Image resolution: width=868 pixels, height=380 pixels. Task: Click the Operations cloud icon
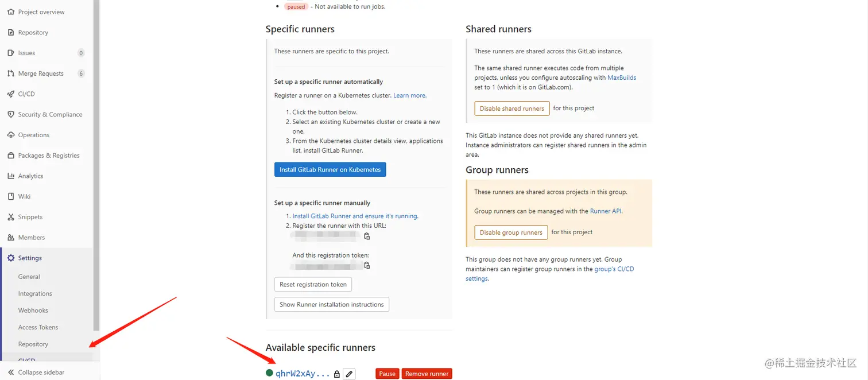point(11,135)
